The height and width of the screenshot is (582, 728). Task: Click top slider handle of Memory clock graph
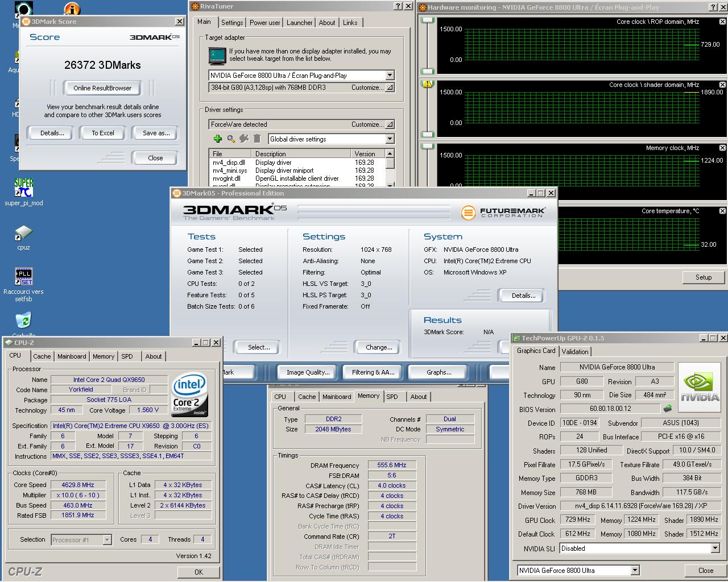[428, 147]
